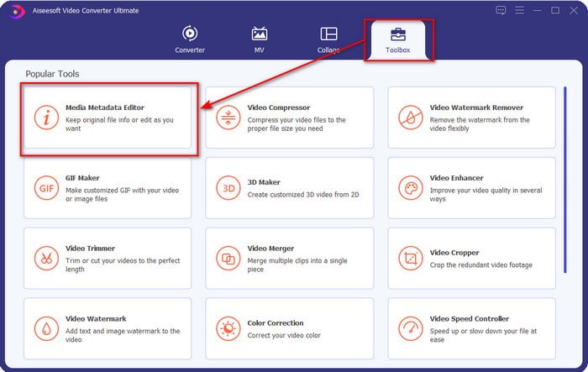Viewport: 588px width, 372px height.
Task: Select the Video Watermark Remover icon
Action: (x=410, y=118)
